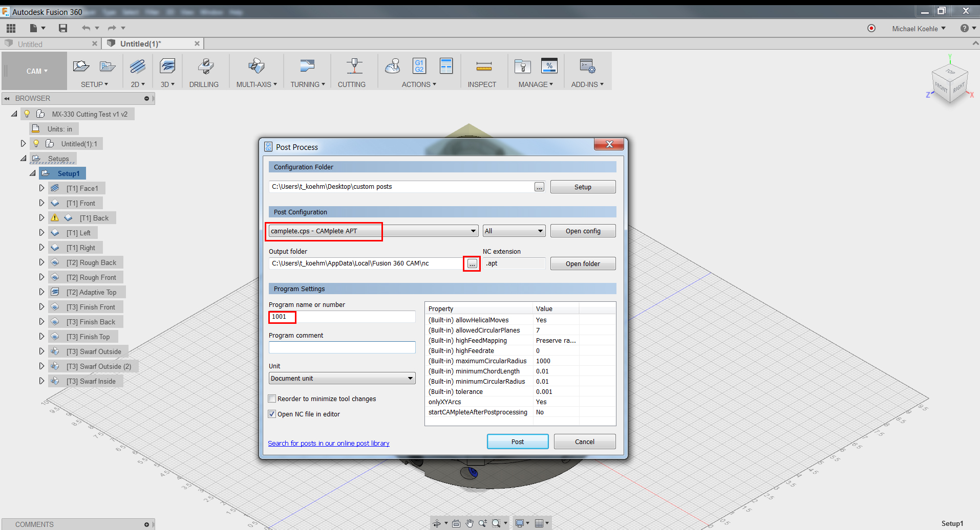The image size is (980, 530).
Task: Open the ACTIONS menu
Action: [x=419, y=84]
